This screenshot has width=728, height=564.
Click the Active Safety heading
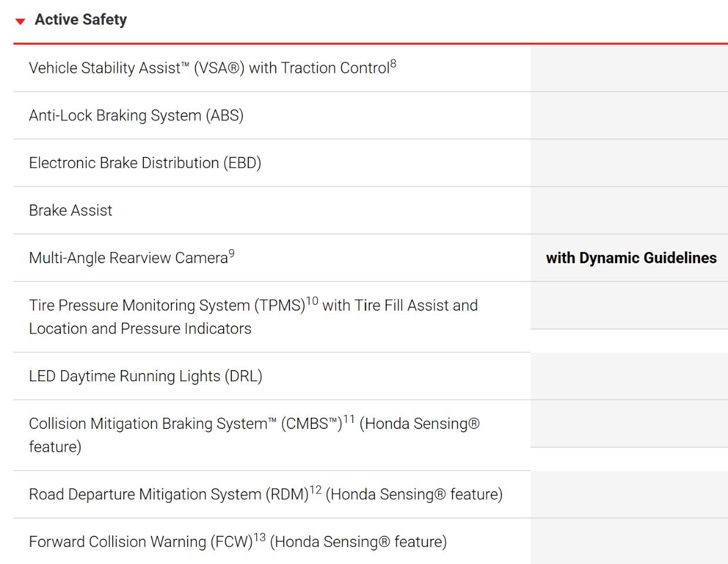80,19
